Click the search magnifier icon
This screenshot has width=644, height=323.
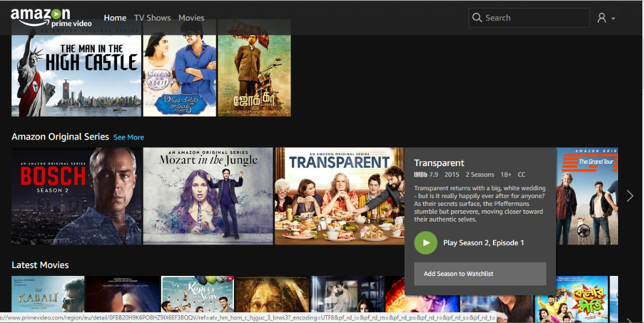477,18
